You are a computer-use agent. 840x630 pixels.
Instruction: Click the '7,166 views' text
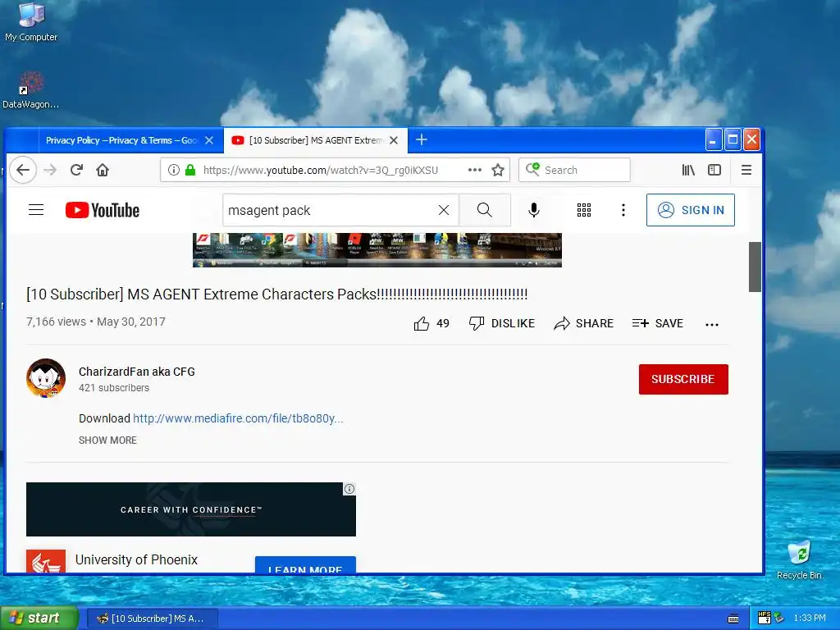pos(57,322)
